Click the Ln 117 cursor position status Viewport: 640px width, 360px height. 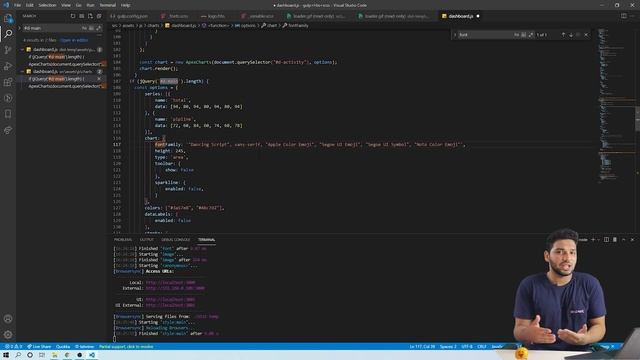(422, 347)
